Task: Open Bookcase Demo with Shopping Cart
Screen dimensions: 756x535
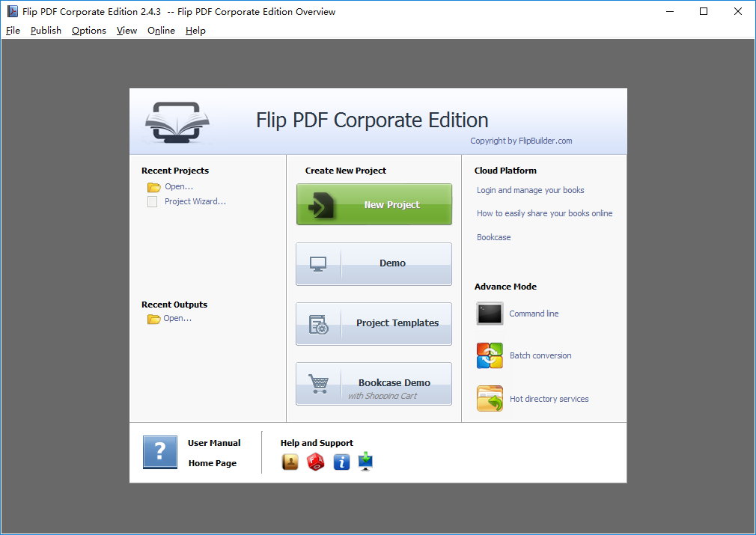Action: (x=374, y=384)
